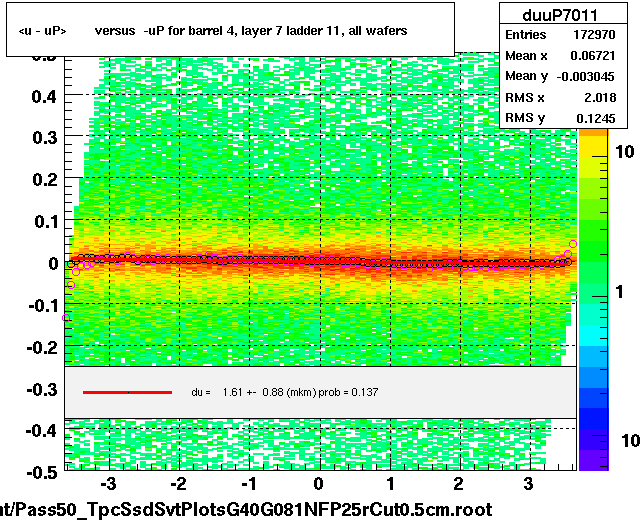Click the x-axis label -2
Image resolution: width=640 pixels, height=523 pixels.
(x=178, y=484)
